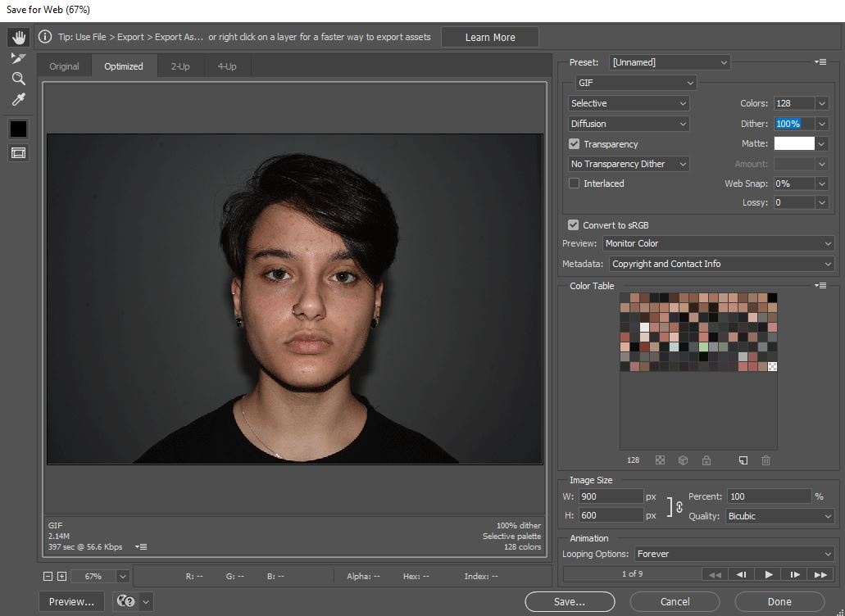Select the Hand tool
Viewport: 845px width, 616px height.
[x=19, y=37]
